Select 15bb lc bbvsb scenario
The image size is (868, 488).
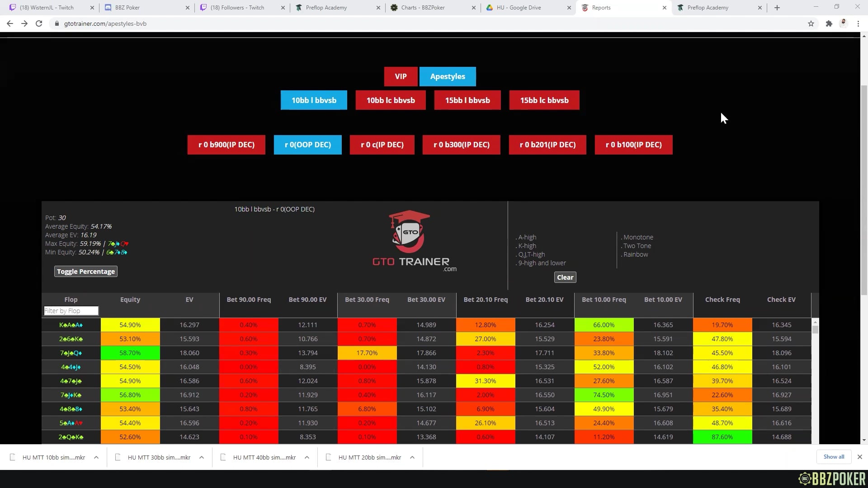(544, 100)
